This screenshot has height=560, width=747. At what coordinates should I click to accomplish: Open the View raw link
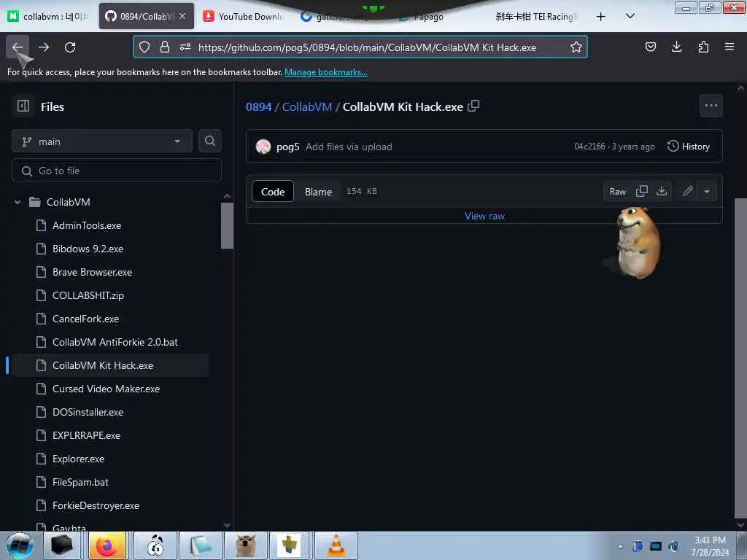pyautogui.click(x=484, y=216)
